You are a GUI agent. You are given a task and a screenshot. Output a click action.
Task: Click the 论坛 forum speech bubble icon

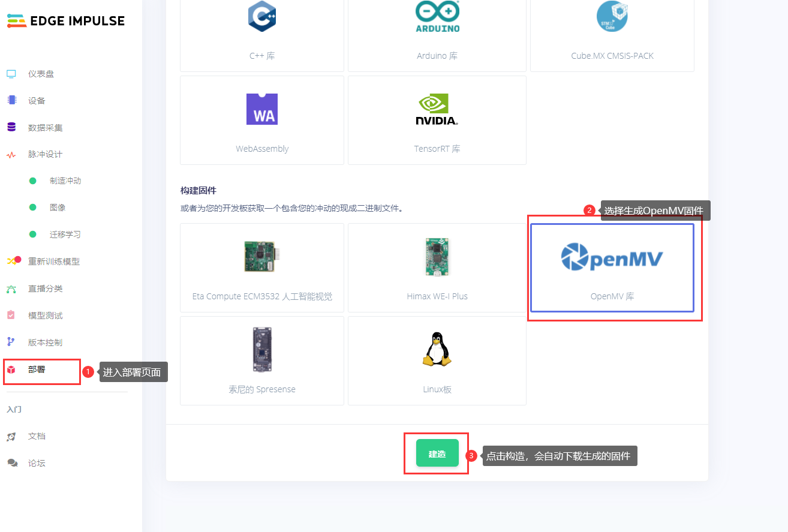[x=11, y=462]
